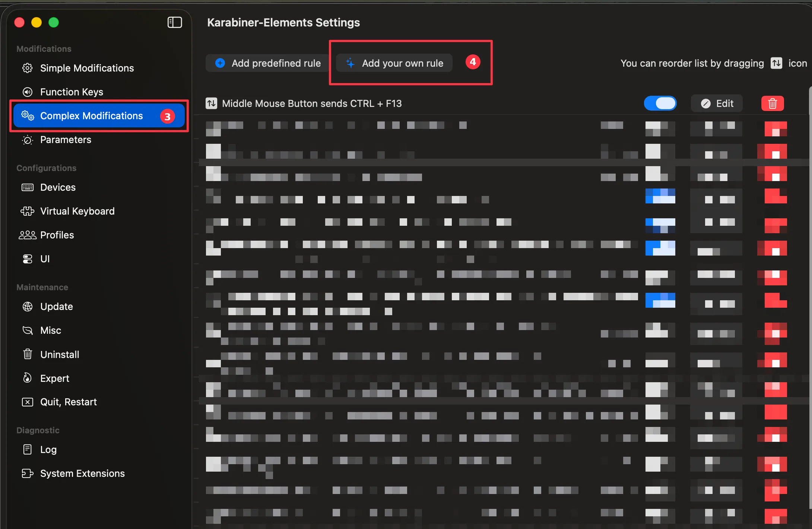Open System Extensions diagnostics
Viewport: 812px width, 529px height.
(x=82, y=473)
